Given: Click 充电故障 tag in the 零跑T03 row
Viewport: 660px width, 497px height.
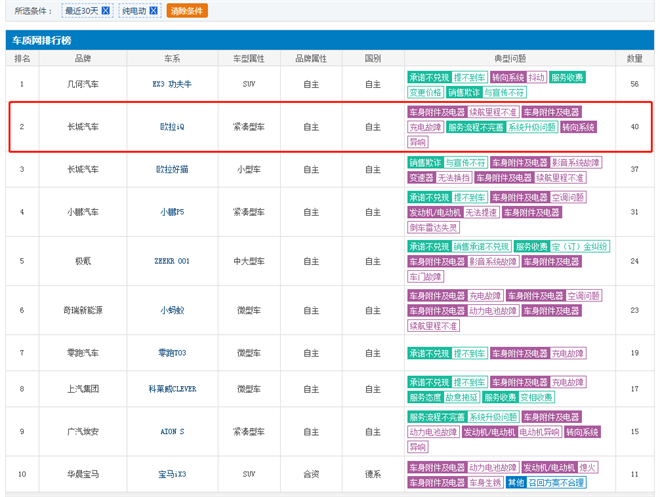Looking at the screenshot, I should coord(568,353).
